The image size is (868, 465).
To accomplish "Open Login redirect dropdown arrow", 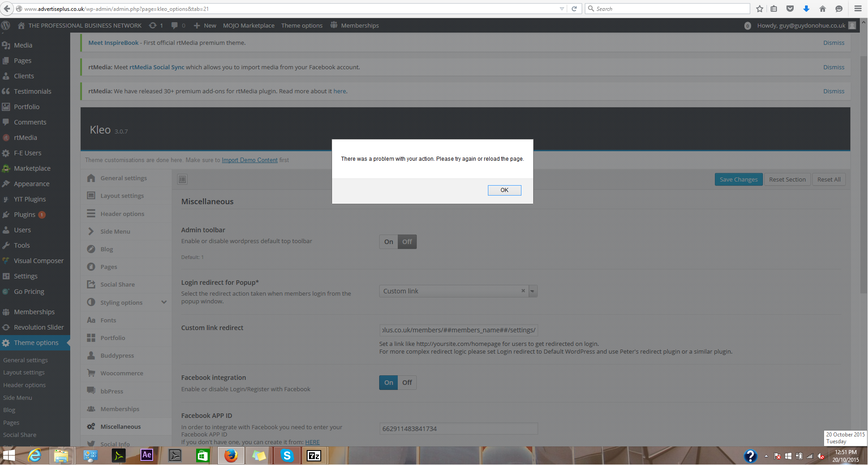I will pos(533,291).
